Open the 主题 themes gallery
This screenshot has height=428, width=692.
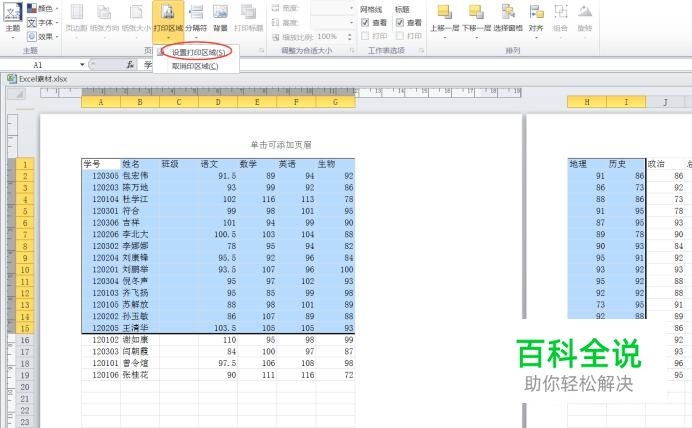click(x=12, y=18)
